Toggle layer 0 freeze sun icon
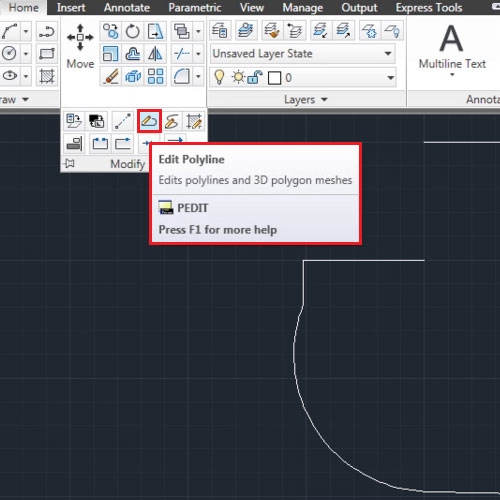Image resolution: width=500 pixels, height=500 pixels. [239, 77]
